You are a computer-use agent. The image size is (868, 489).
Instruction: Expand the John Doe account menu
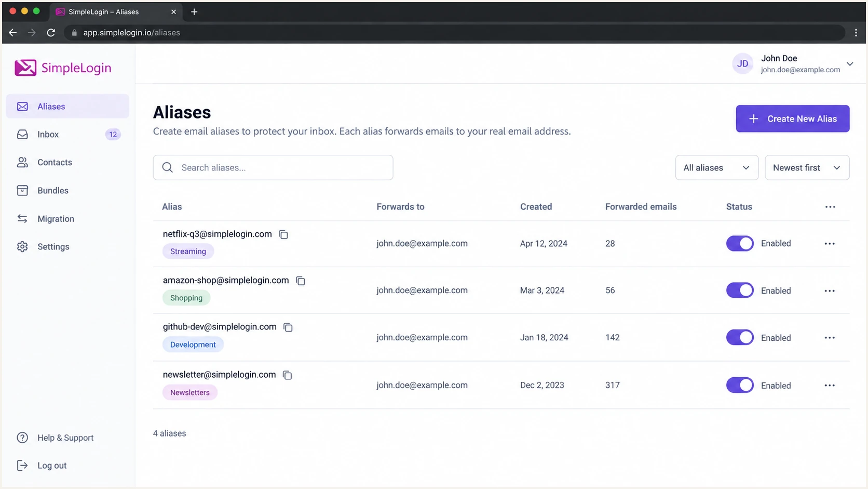pos(850,64)
